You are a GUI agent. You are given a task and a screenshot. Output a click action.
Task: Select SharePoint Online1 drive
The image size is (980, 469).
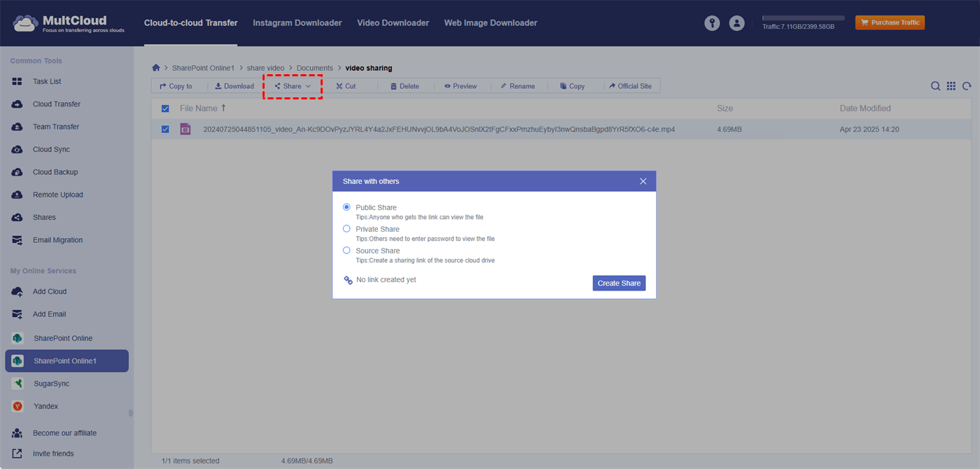(x=66, y=360)
